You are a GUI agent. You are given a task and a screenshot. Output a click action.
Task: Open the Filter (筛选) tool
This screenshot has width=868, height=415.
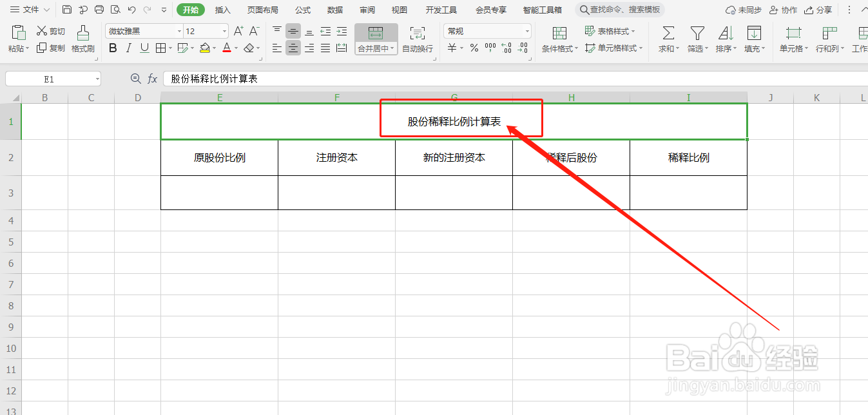point(696,39)
